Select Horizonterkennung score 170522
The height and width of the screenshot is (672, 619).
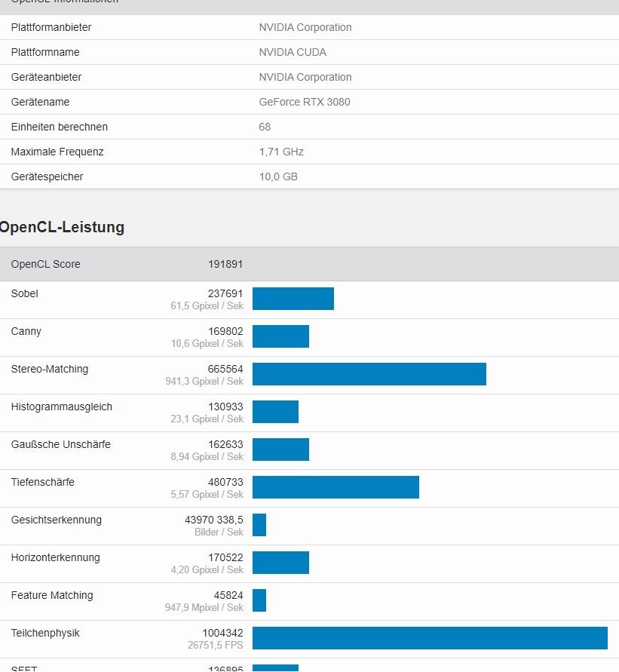point(225,557)
